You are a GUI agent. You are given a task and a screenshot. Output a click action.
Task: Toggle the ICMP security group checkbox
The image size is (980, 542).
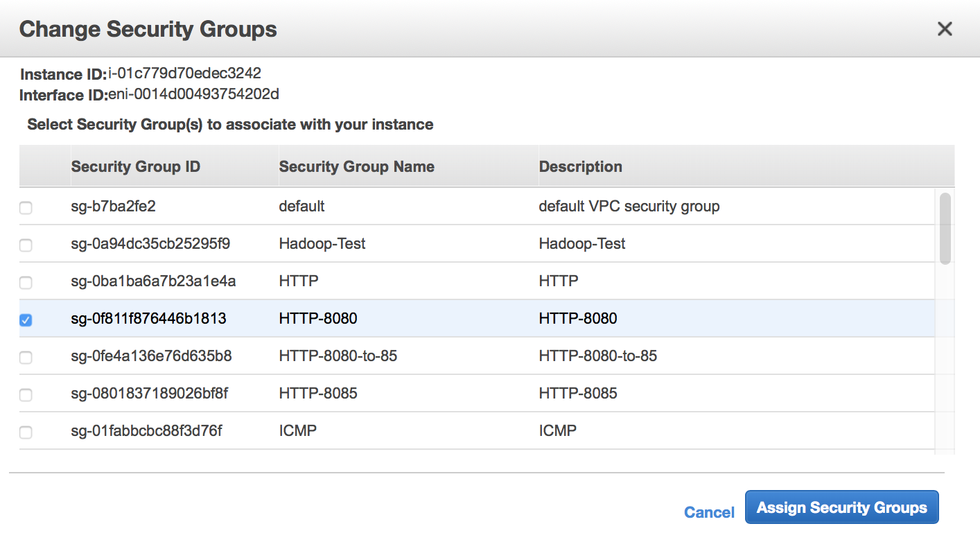(x=26, y=432)
